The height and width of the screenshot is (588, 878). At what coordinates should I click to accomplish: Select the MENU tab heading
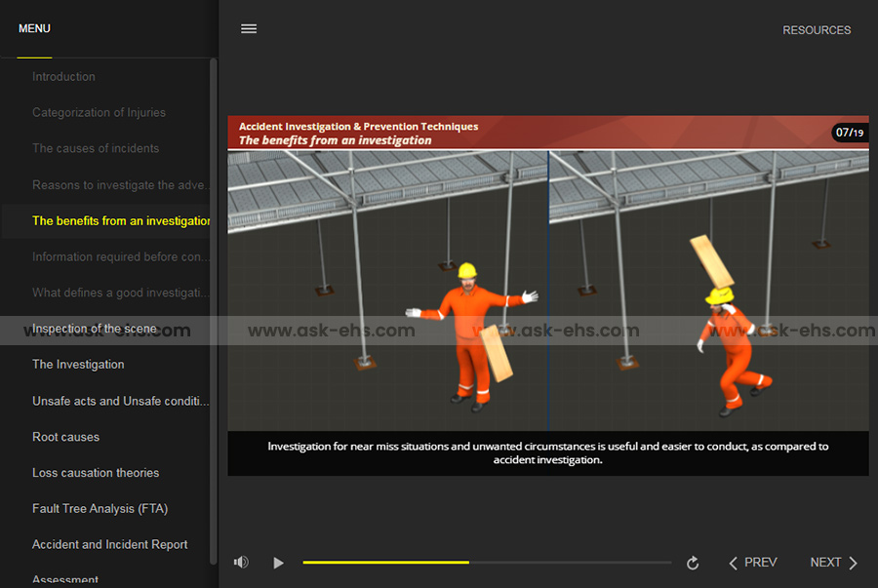pos(34,29)
